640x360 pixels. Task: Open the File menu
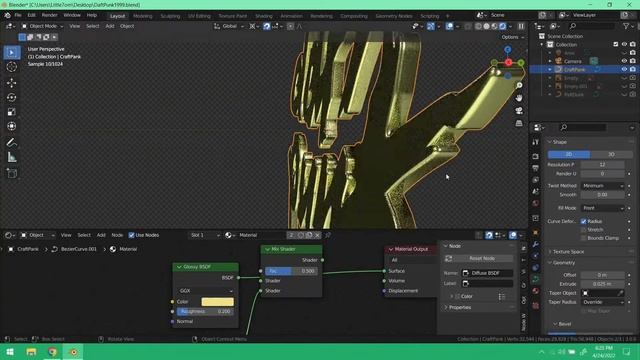18,15
